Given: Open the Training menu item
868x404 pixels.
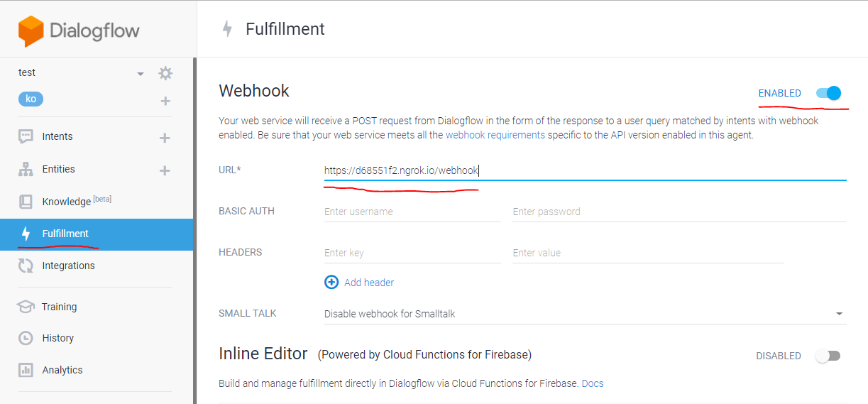Looking at the screenshot, I should click(59, 307).
